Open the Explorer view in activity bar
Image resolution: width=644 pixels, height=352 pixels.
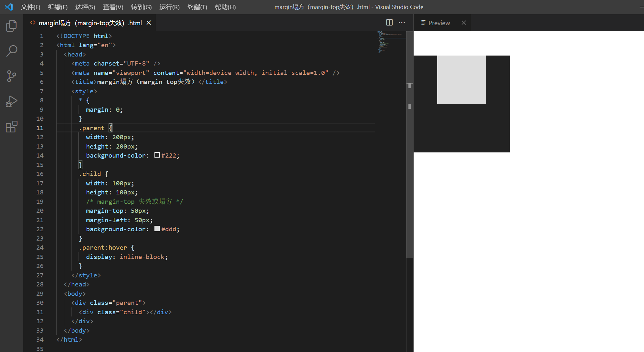12,26
